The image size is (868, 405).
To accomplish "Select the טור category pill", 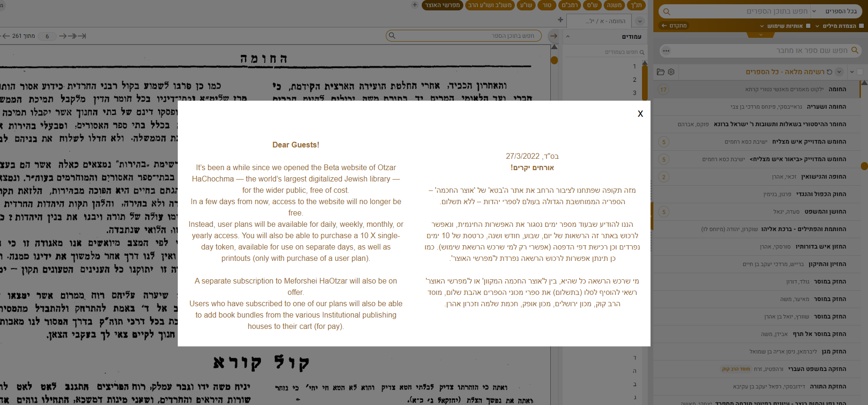I will [547, 5].
